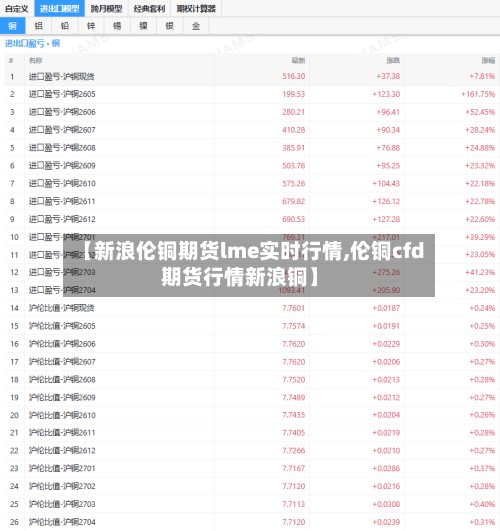This screenshot has height=531, width=500.
Task: Select row 沪伦比值-沪铜2704
Action: tap(252, 522)
